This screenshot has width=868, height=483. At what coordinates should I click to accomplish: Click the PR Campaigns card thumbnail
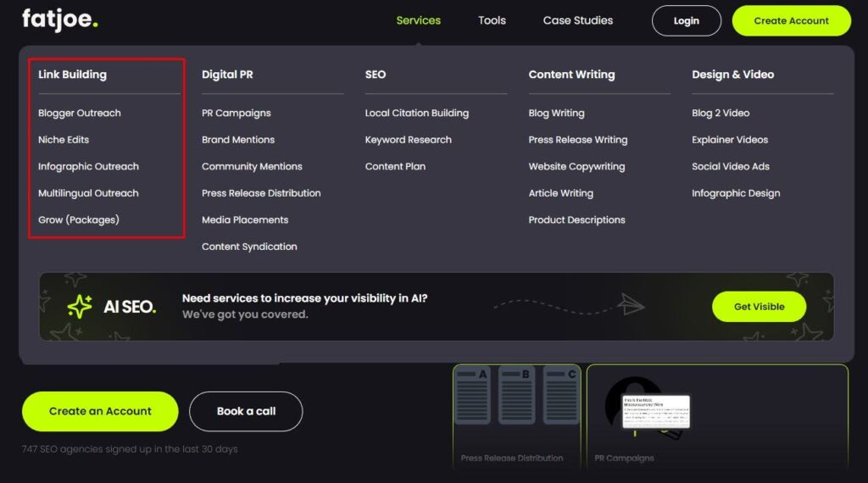coord(717,416)
